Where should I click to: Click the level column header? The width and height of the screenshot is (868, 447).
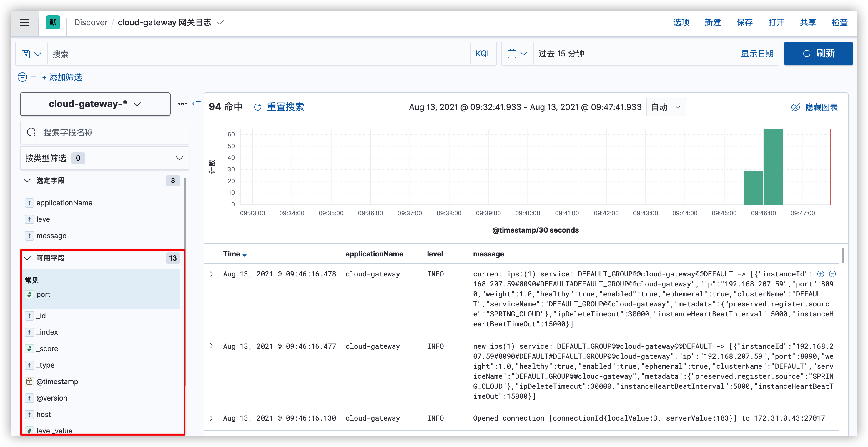pyautogui.click(x=435, y=254)
